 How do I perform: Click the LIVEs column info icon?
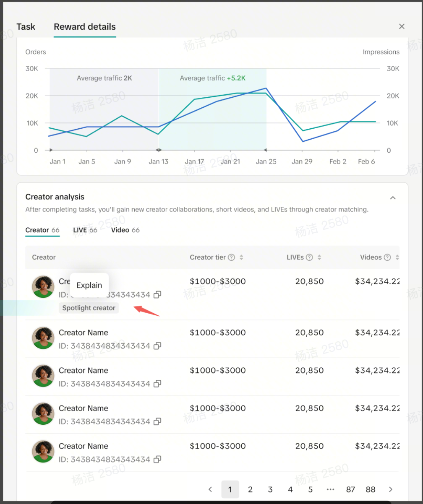click(309, 257)
